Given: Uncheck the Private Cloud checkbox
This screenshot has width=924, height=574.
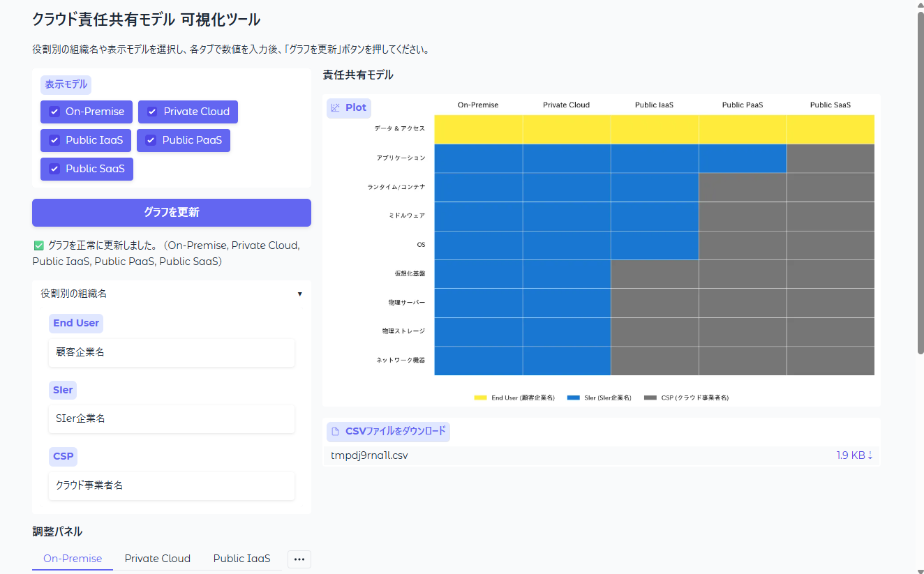Looking at the screenshot, I should 151,112.
